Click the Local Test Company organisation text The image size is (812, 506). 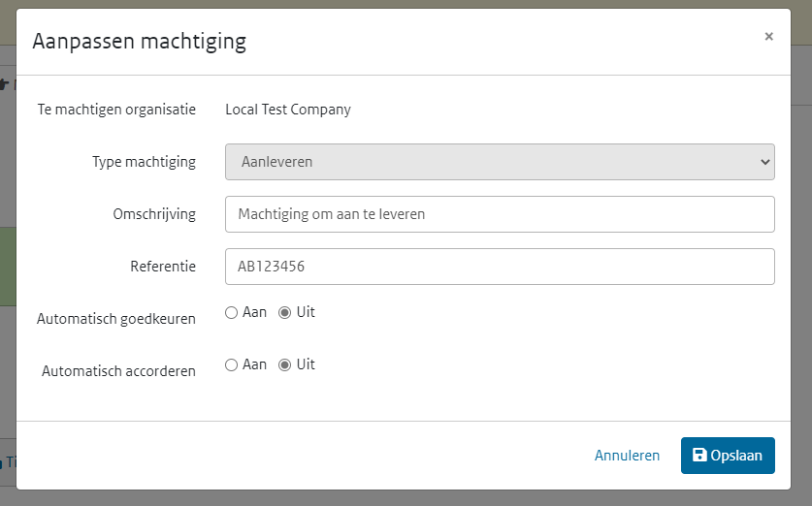pyautogui.click(x=288, y=110)
